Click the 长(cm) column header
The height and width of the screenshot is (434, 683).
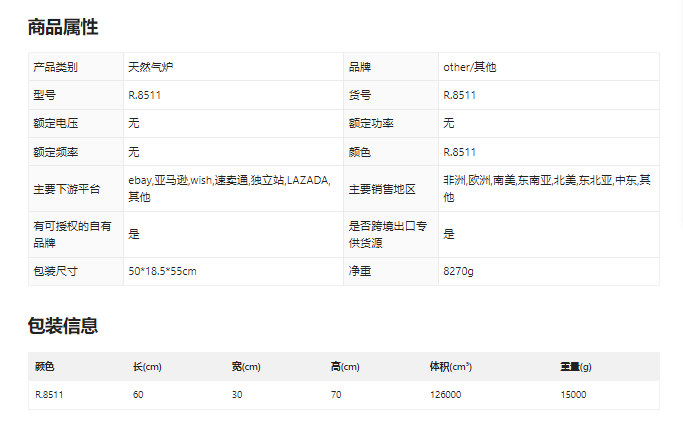tap(147, 367)
